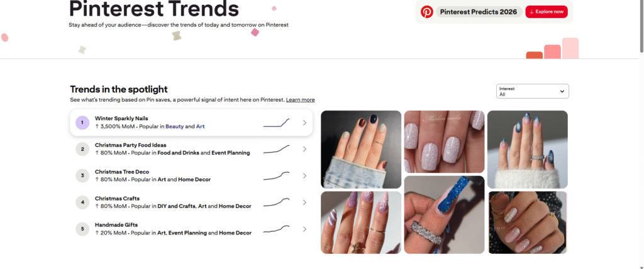Expand the Interest dropdown
The height and width of the screenshot is (269, 644).
(x=532, y=91)
